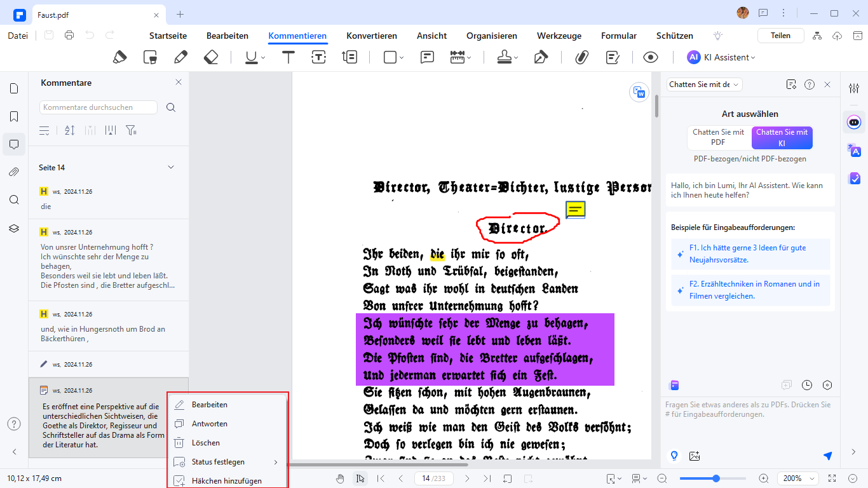Select the measuring ruler tool
Image resolution: width=868 pixels, height=488 pixels.
458,57
